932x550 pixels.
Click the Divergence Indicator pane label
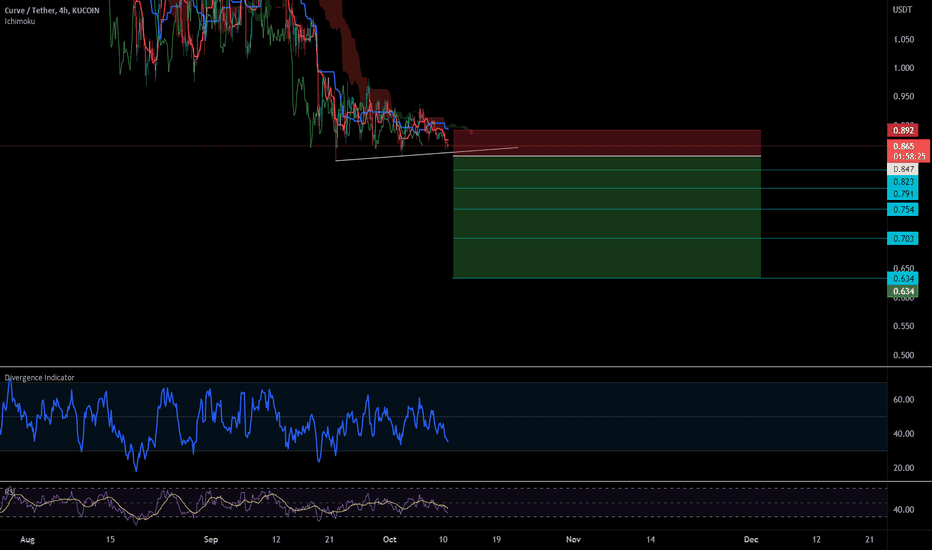(39, 378)
